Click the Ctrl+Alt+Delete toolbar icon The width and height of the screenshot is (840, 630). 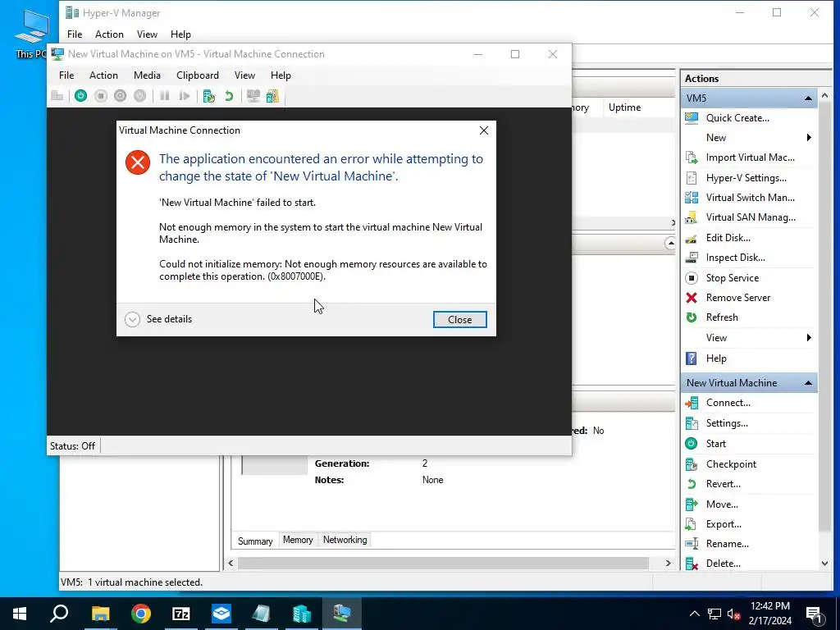coord(57,96)
